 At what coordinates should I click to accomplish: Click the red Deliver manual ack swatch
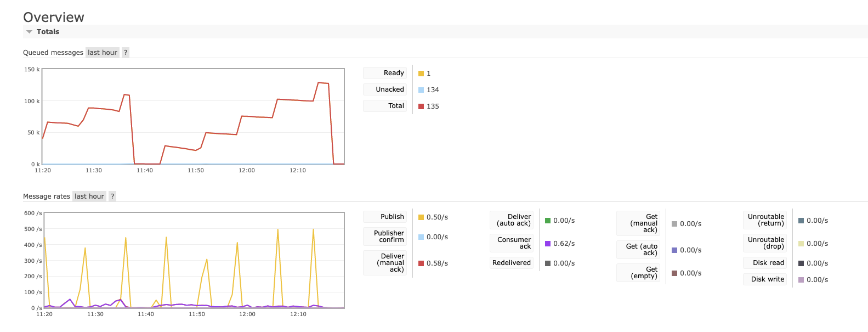pos(421,263)
